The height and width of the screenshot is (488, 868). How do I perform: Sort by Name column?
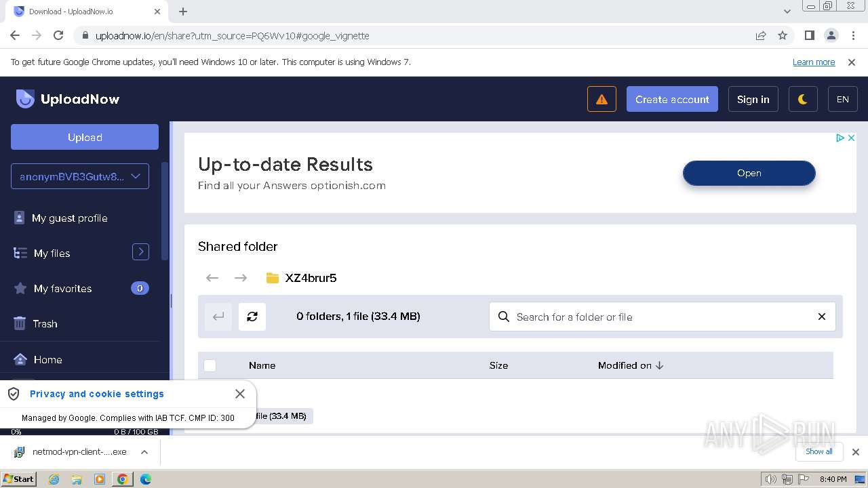tap(262, 365)
